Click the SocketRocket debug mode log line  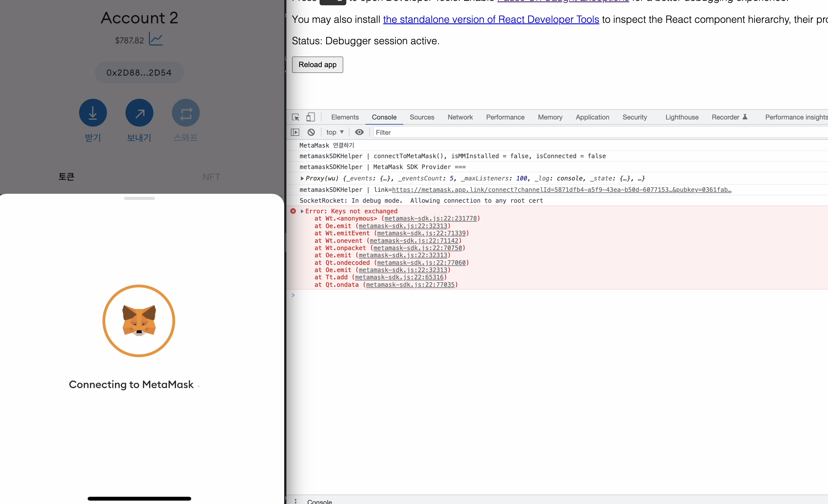tap(421, 200)
